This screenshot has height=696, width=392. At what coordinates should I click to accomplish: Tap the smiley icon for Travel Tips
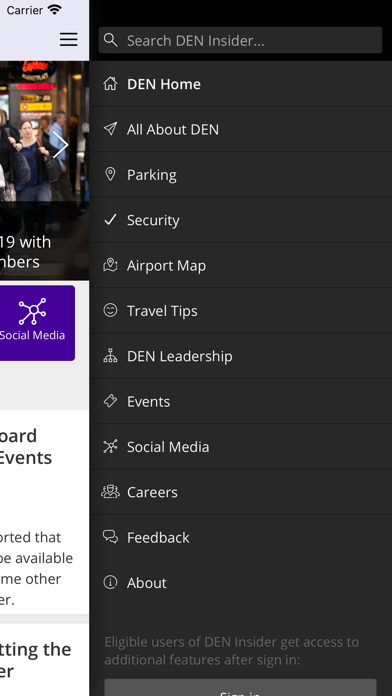[110, 310]
